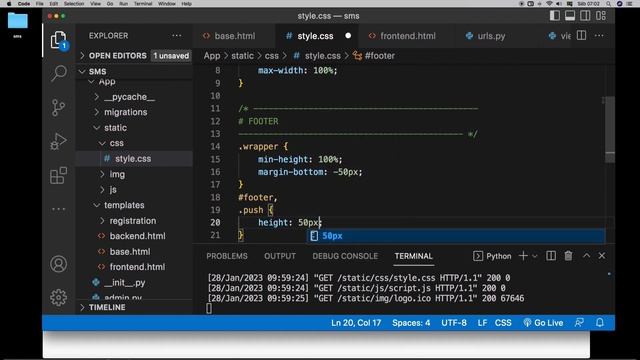The image size is (640, 360).
Task: Expand the js folder
Action: click(x=134, y=190)
